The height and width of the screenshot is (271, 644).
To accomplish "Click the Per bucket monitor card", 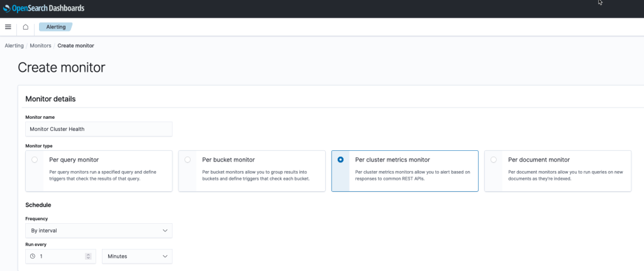I will [252, 171].
